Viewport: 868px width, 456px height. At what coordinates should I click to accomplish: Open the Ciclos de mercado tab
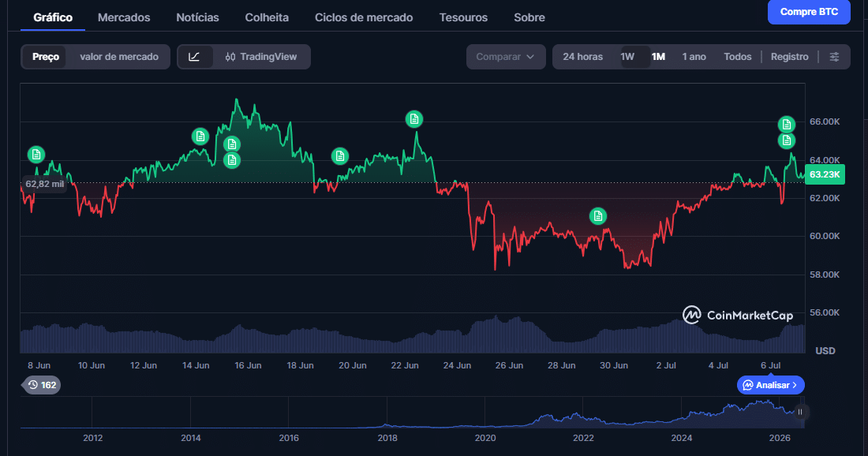(364, 17)
